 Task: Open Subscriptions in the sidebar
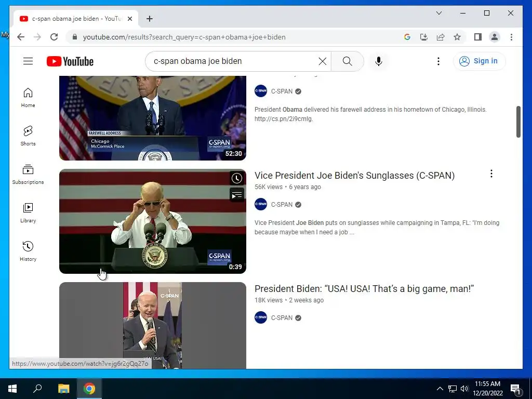28,175
